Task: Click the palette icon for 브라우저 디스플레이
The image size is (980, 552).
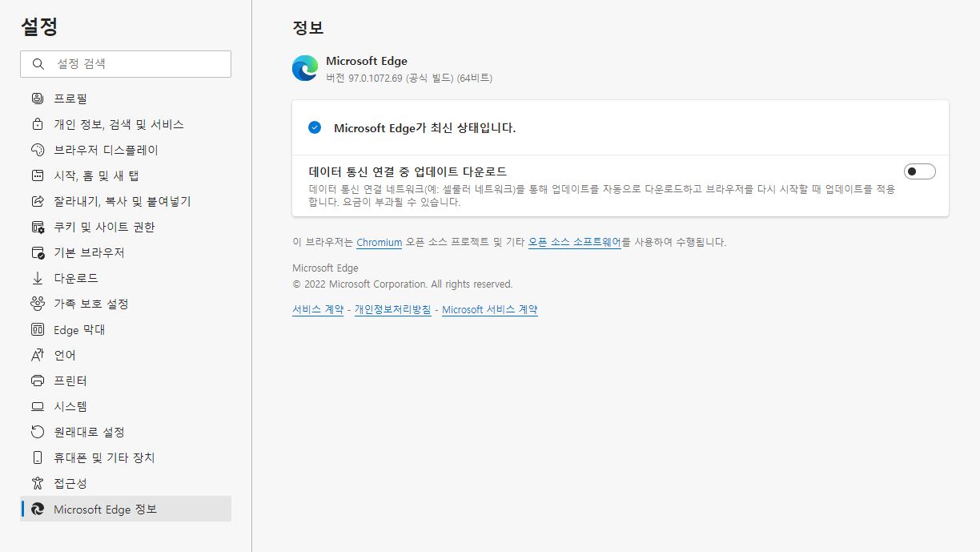Action: coord(37,150)
